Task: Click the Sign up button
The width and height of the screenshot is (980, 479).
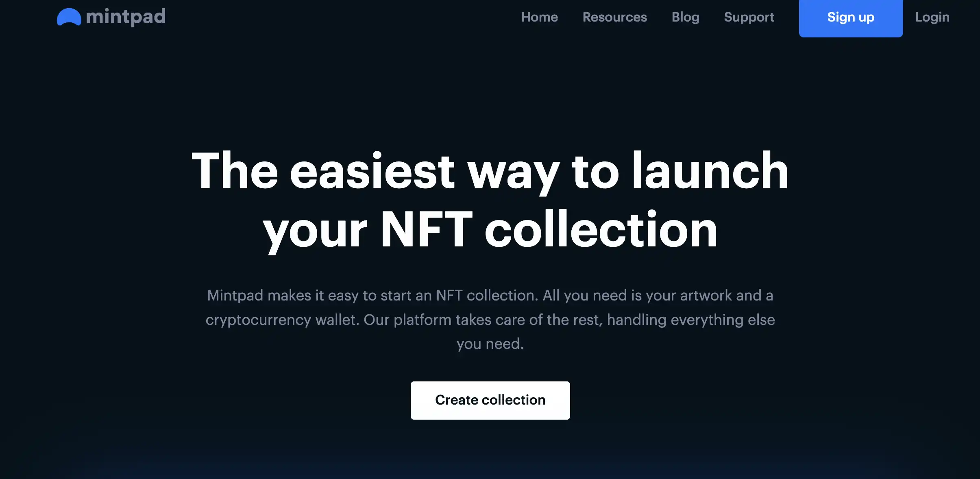Action: click(x=851, y=17)
